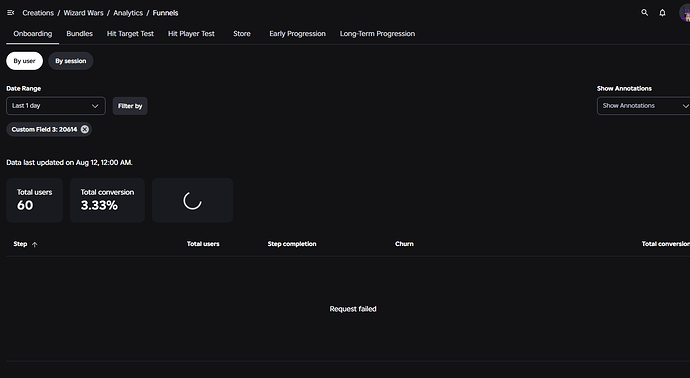Select the Onboarding tab
This screenshot has width=690, height=378.
(33, 34)
